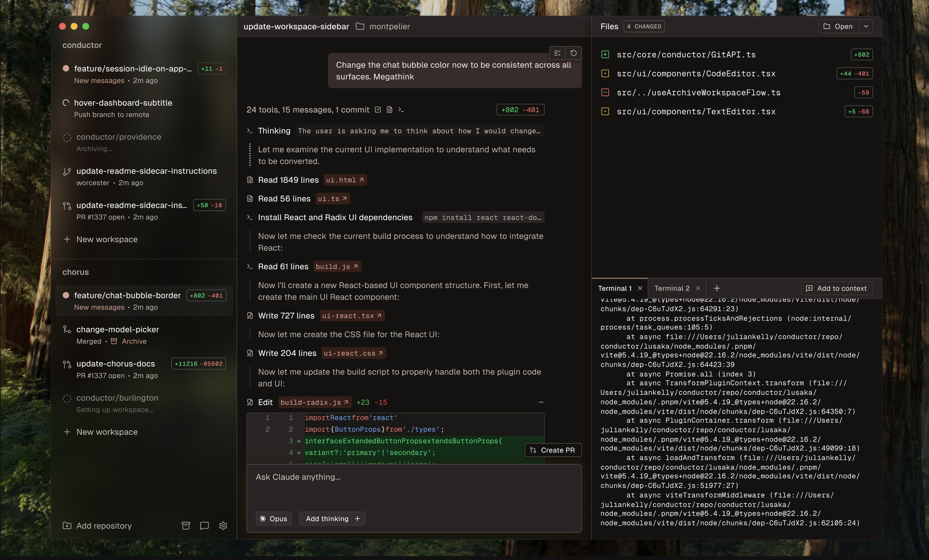Close the Terminal 1 tab
The image size is (929, 560).
[640, 288]
